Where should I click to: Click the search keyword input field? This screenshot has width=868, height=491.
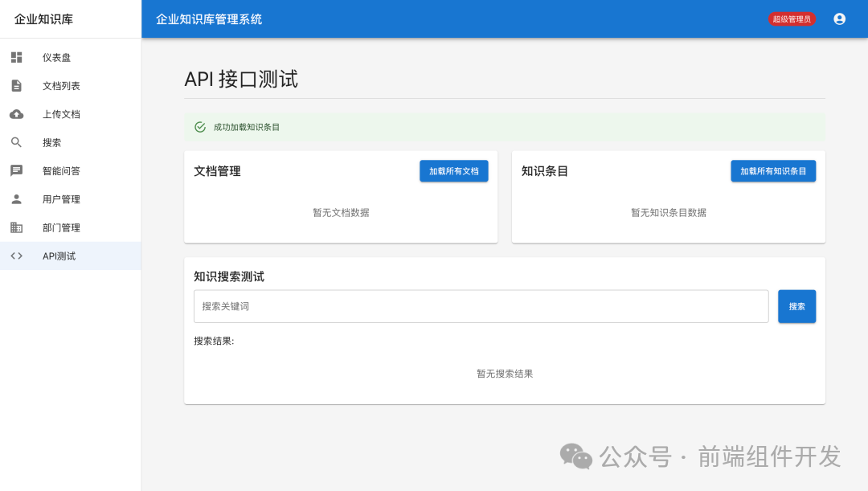[481, 306]
